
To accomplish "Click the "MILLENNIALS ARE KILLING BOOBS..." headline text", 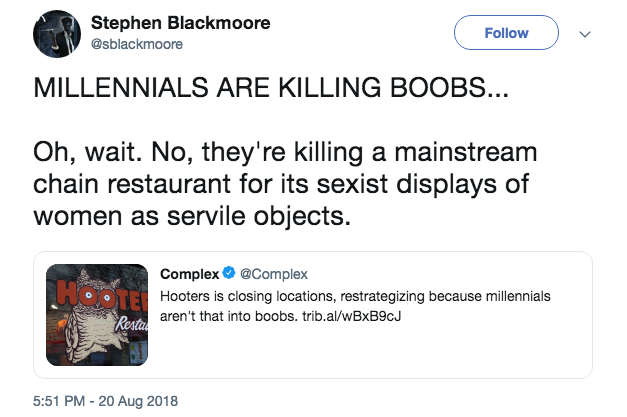I will click(258, 90).
